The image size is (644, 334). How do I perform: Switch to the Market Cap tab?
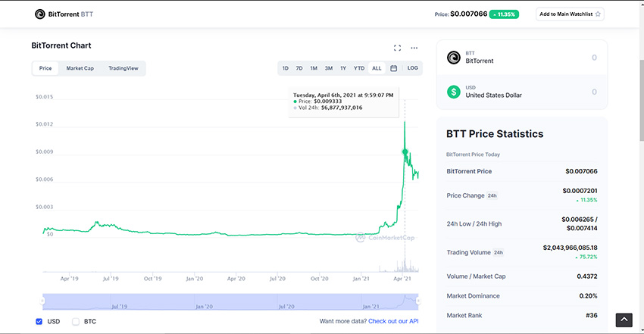tap(80, 68)
